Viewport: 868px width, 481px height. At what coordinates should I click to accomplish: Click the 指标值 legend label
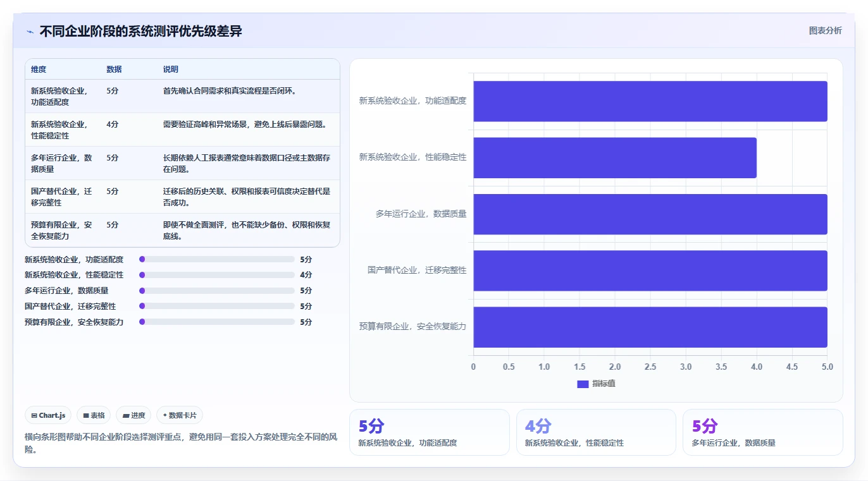tap(604, 384)
